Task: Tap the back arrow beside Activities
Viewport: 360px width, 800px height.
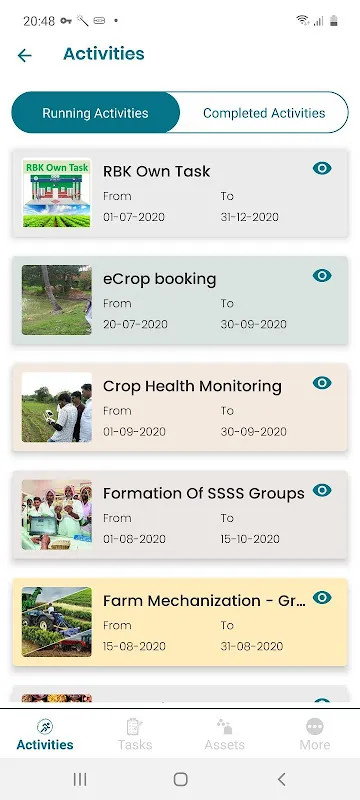Action: tap(24, 55)
